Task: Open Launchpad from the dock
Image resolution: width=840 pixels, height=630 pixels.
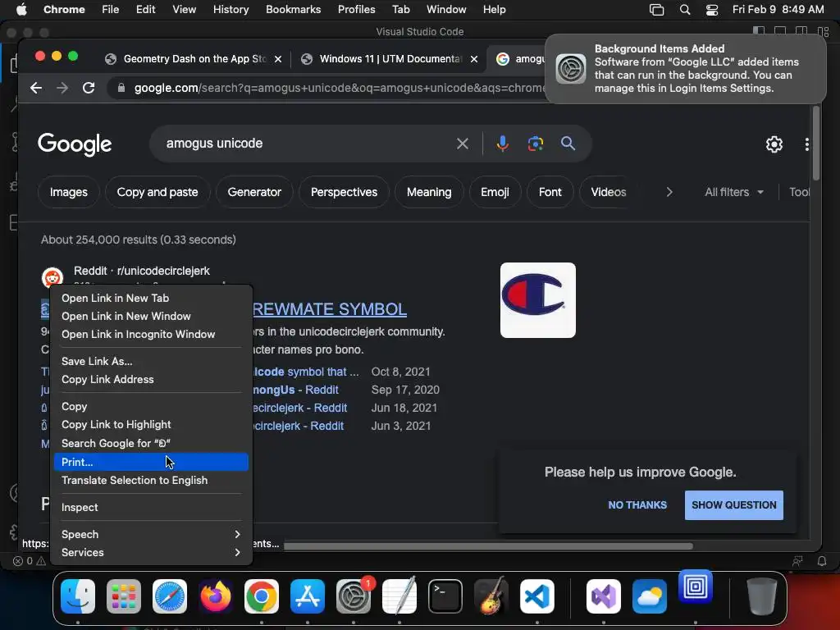Action: (124, 596)
